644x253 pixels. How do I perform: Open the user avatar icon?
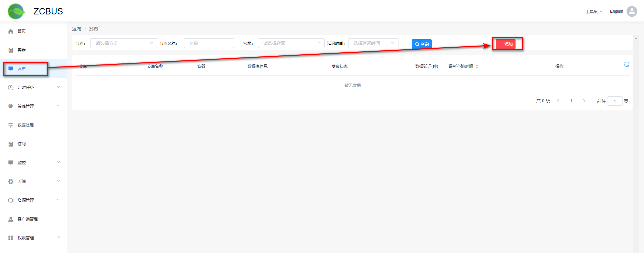tap(632, 11)
